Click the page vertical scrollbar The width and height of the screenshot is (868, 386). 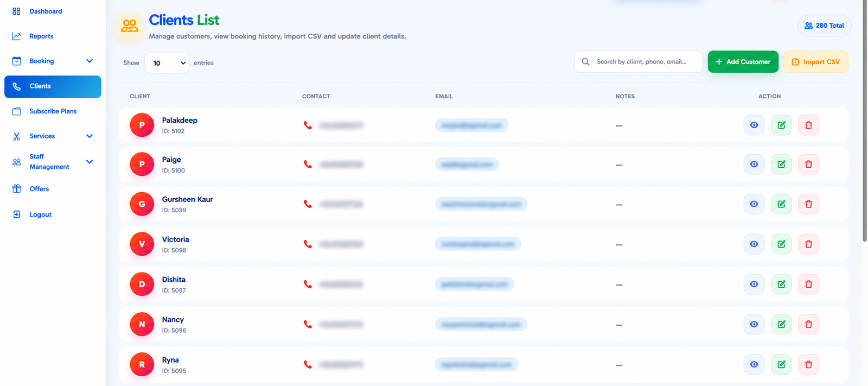tap(865, 121)
